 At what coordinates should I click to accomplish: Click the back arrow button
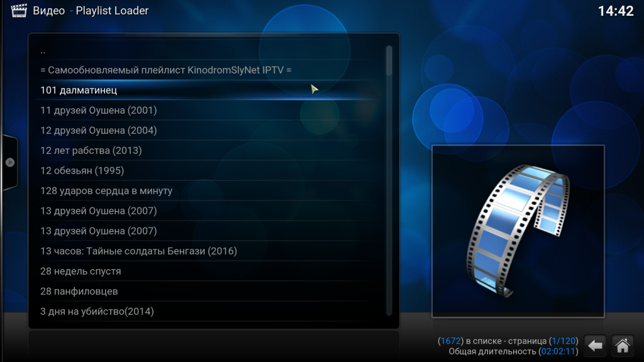pyautogui.click(x=595, y=345)
